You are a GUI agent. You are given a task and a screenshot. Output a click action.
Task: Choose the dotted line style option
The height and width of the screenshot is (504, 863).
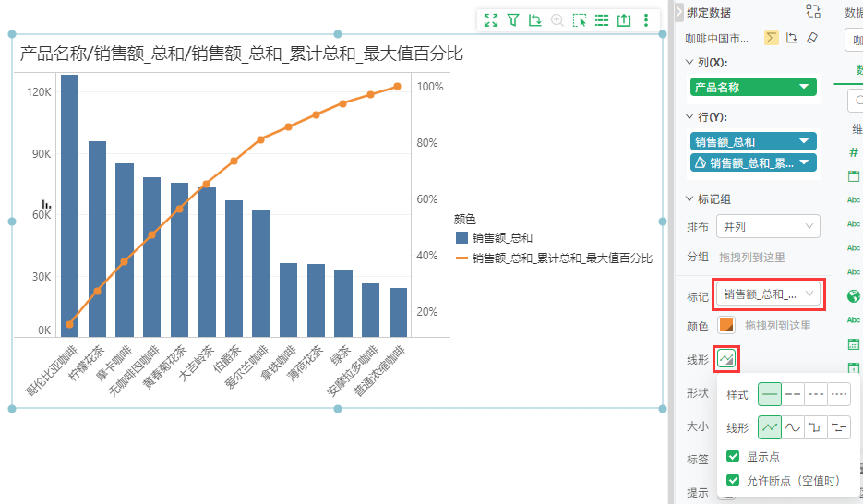(x=839, y=394)
